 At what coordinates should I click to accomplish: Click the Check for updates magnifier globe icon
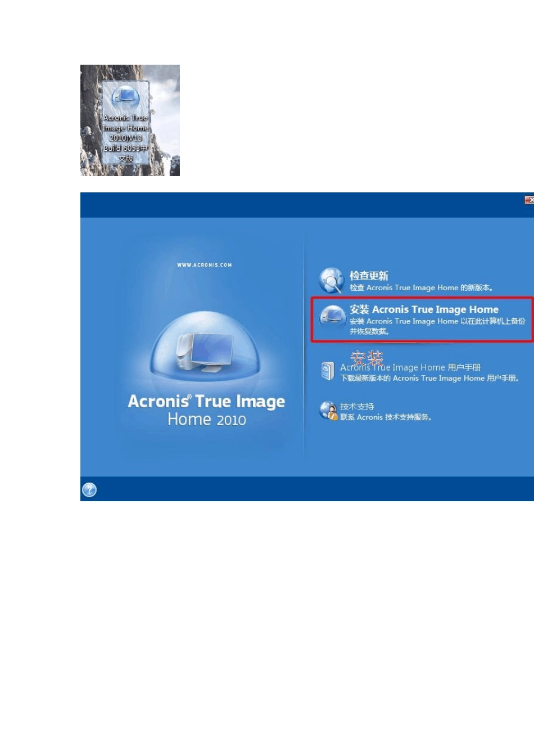coord(332,280)
